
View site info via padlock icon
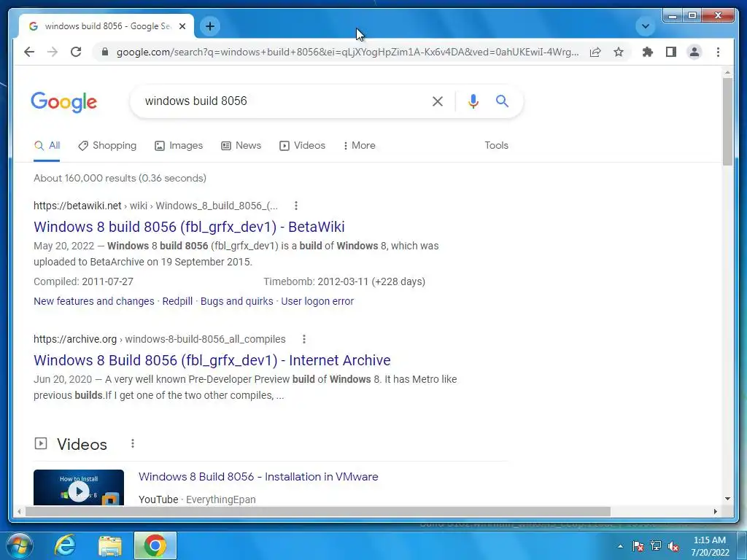click(105, 52)
